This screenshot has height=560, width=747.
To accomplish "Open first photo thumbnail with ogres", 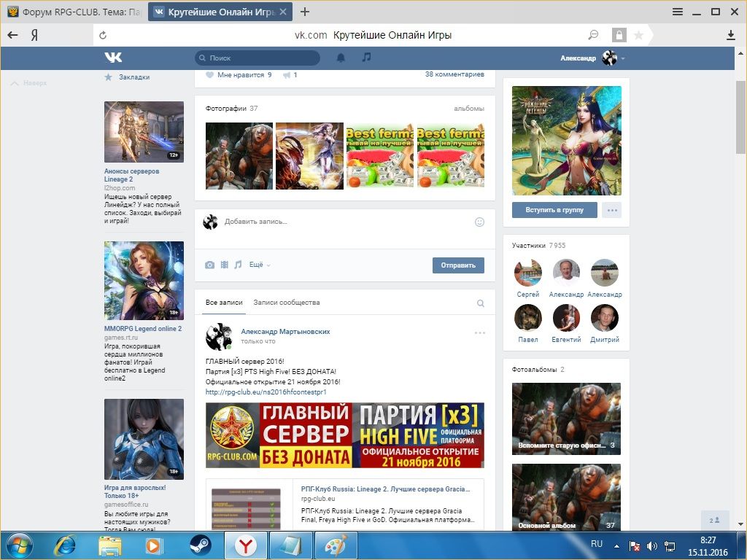I will click(x=239, y=156).
